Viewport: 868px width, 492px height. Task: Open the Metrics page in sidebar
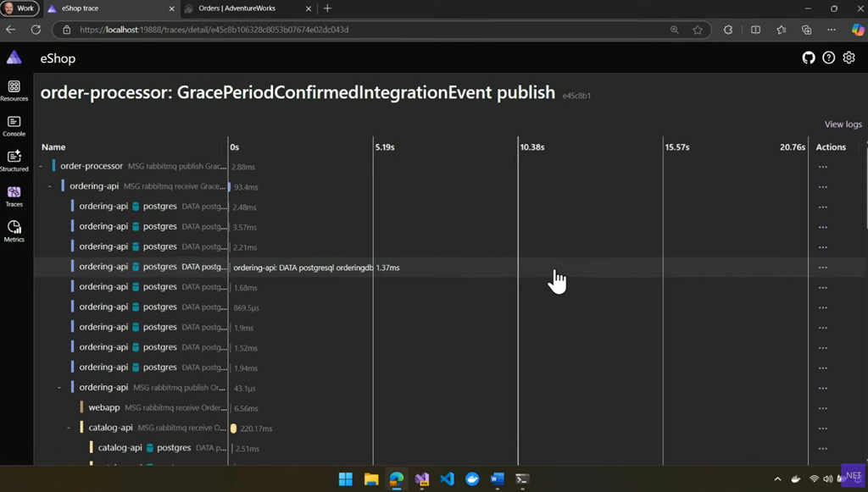[x=14, y=231]
